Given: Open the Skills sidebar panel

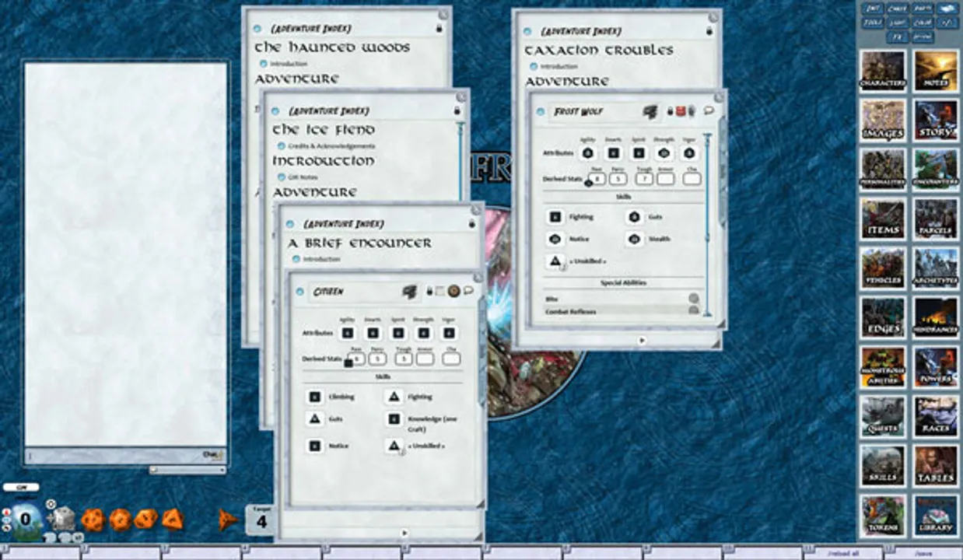Looking at the screenshot, I should (x=883, y=465).
